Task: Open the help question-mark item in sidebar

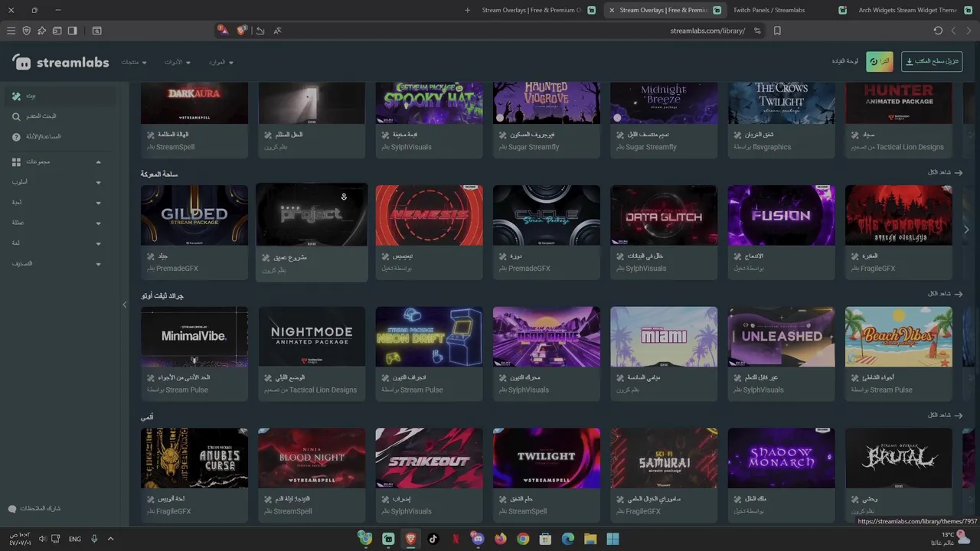Action: tap(16, 136)
